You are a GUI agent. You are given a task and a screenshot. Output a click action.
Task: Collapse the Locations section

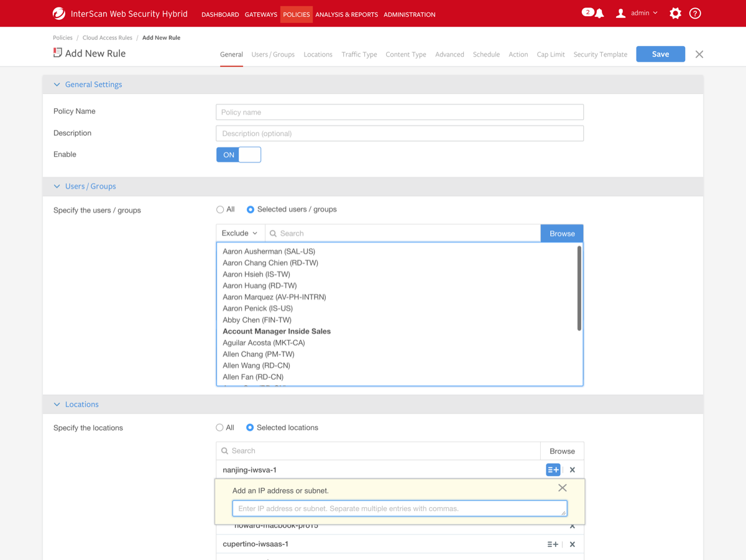(x=57, y=405)
